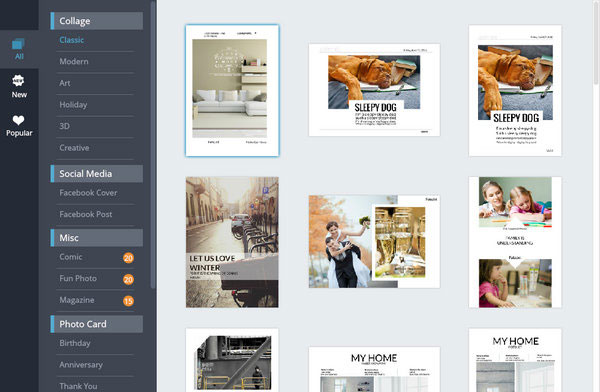Click the category sidebar scrollbar

[153, 145]
